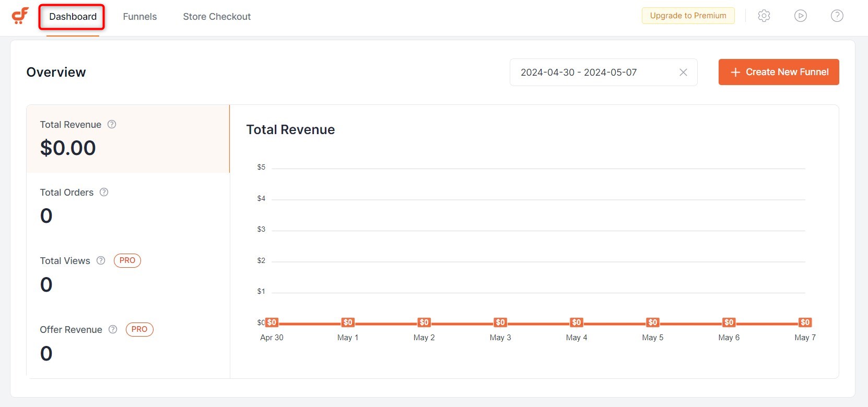Click the $0 data point for May 7
The height and width of the screenshot is (407, 868).
click(x=805, y=322)
